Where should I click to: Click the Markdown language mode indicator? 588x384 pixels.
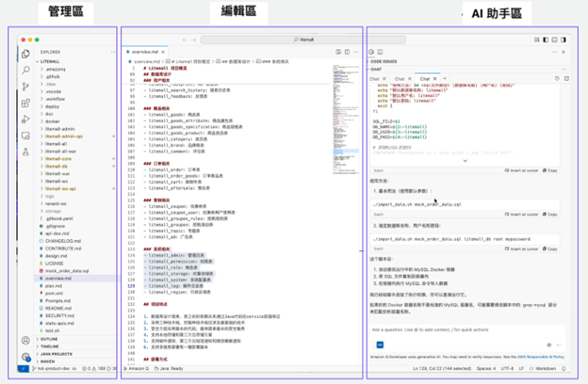543,369
